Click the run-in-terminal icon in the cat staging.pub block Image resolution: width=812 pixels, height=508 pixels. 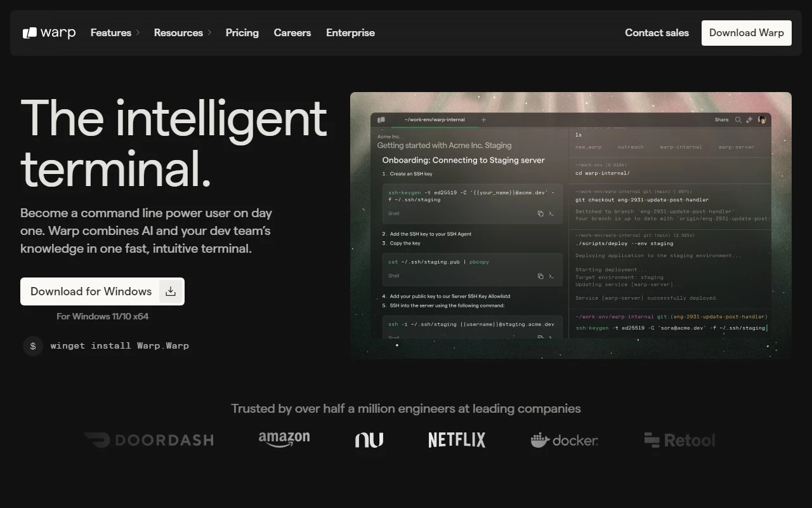point(551,276)
